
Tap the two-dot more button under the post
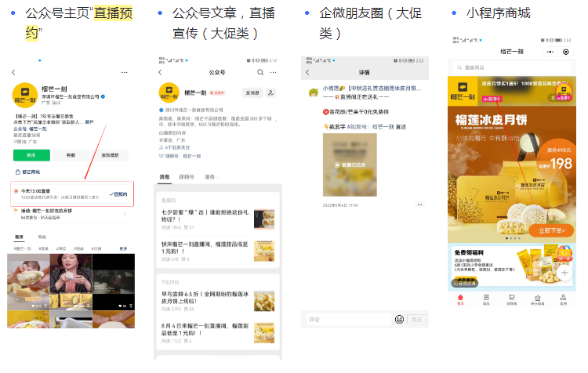point(419,205)
